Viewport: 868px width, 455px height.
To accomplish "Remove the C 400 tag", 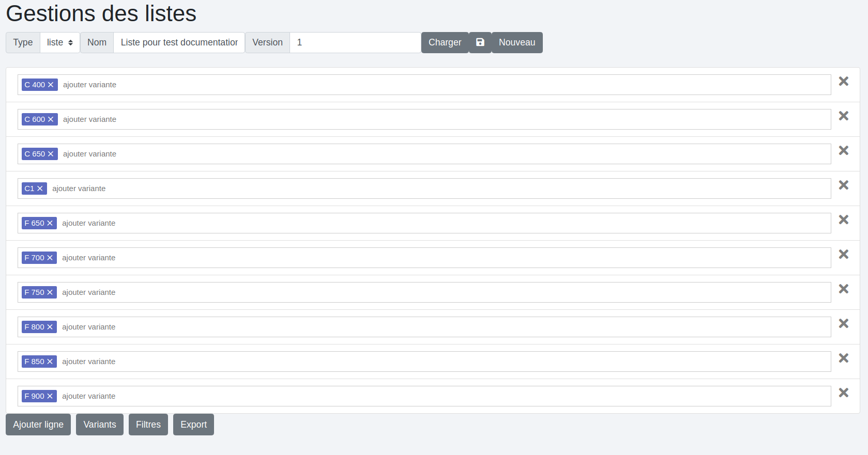I will [51, 85].
